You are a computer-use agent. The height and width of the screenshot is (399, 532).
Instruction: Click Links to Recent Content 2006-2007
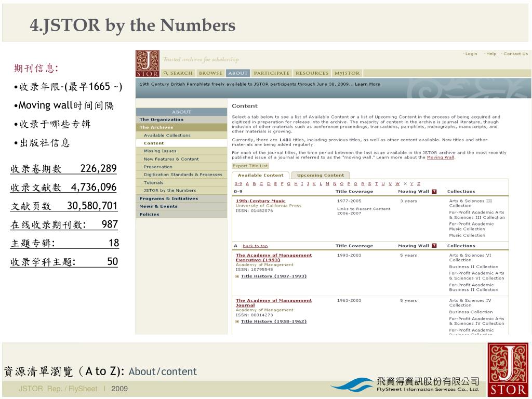click(x=364, y=211)
